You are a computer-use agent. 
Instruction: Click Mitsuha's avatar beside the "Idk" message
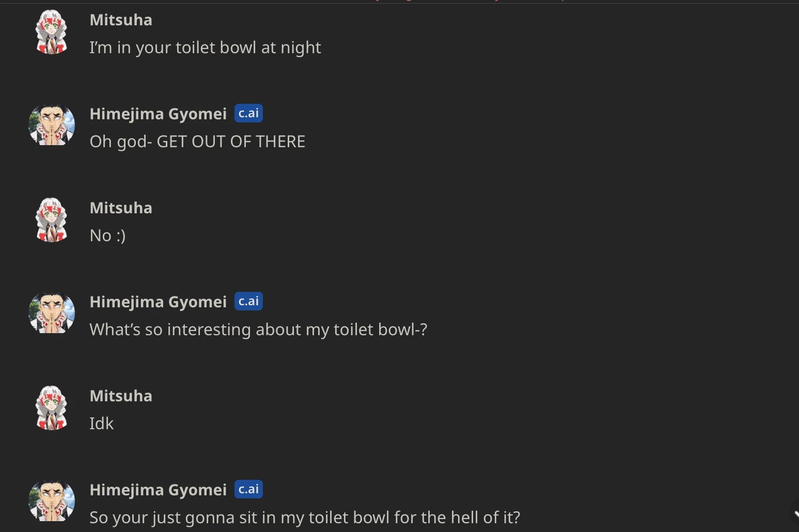52,409
